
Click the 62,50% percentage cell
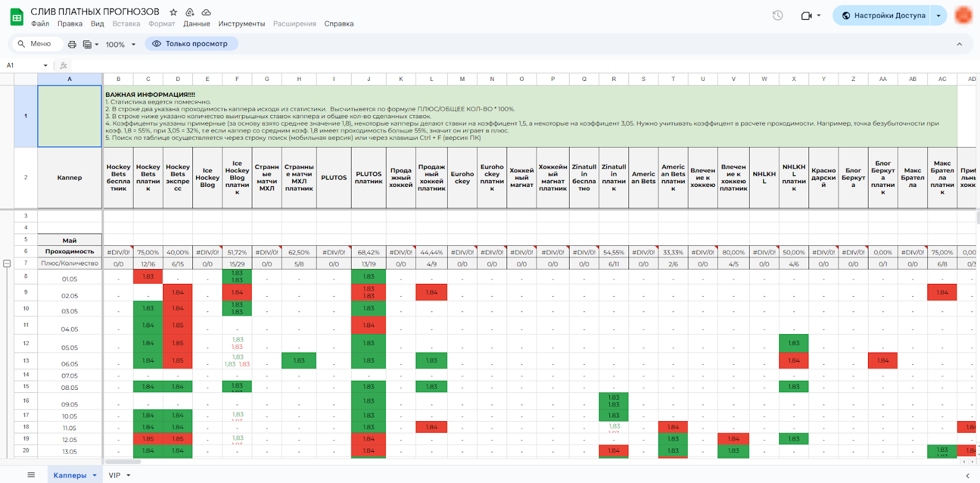coord(299,252)
